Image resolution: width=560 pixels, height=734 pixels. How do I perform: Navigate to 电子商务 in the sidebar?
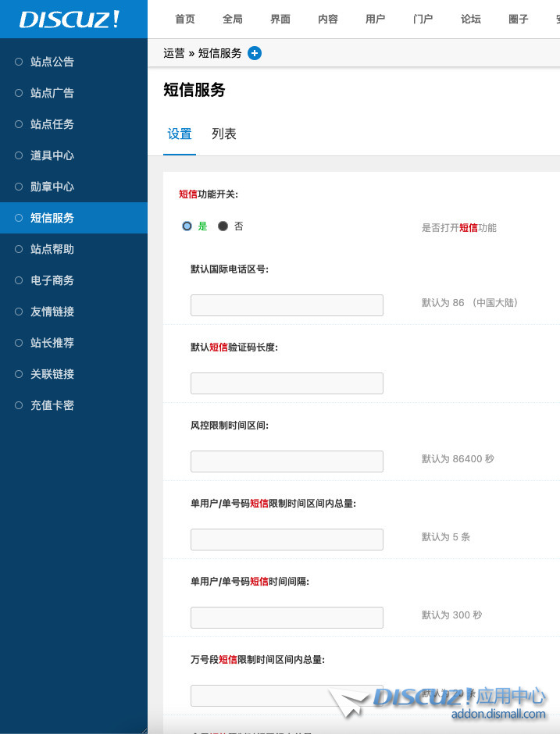click(x=52, y=280)
